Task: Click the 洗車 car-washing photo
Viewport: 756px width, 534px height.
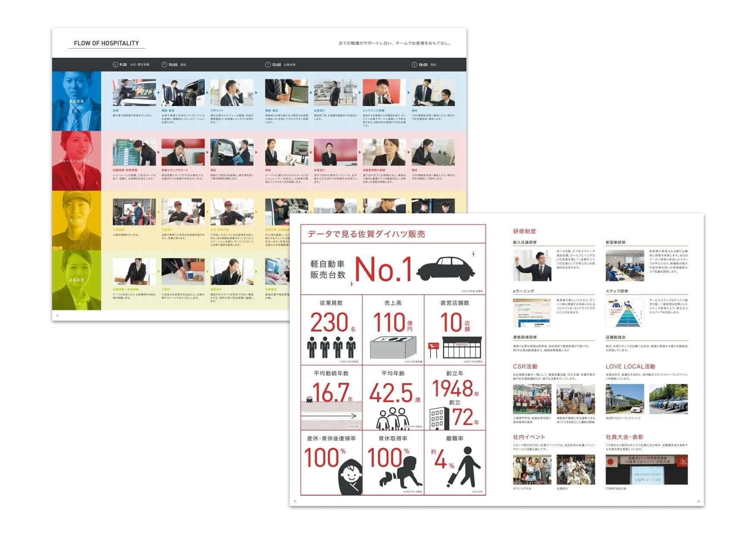Action: (x=134, y=92)
